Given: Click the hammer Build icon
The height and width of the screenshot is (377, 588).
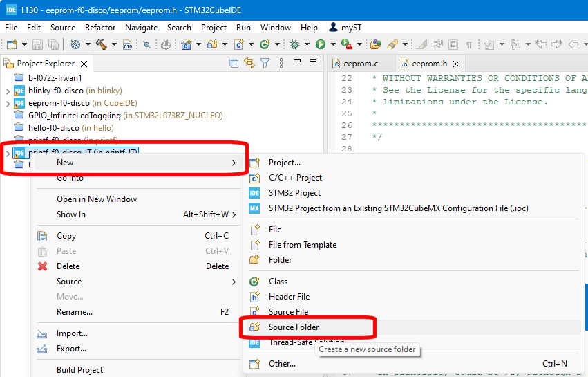Looking at the screenshot, I should [x=102, y=44].
